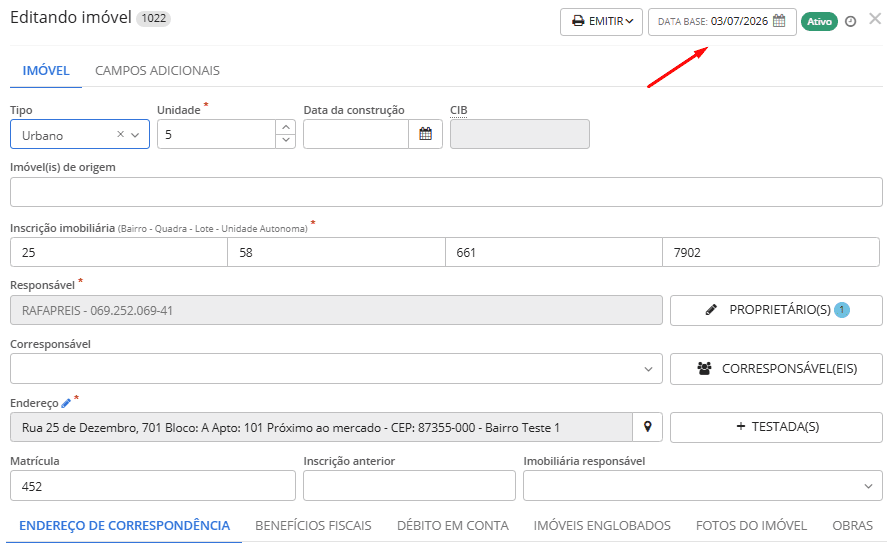This screenshot has width=894, height=554.
Task: Click the CORRESPONSÁVEL(EIS) button
Action: pyautogui.click(x=776, y=369)
